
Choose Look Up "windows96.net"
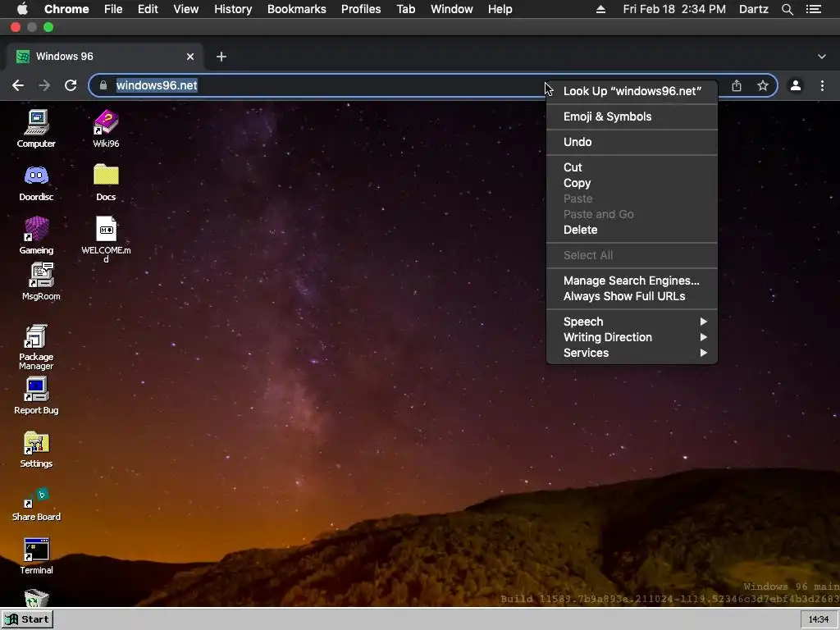click(x=632, y=91)
